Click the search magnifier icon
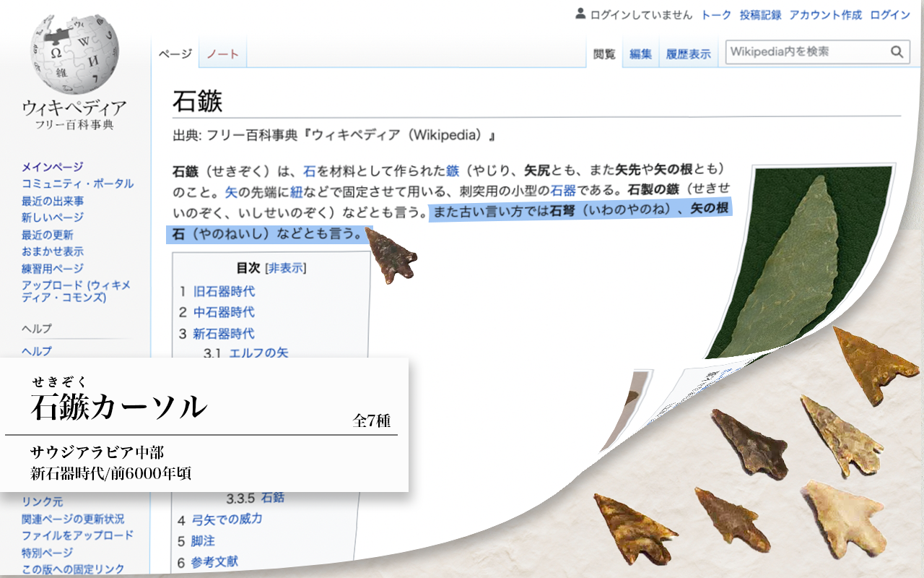 click(897, 51)
